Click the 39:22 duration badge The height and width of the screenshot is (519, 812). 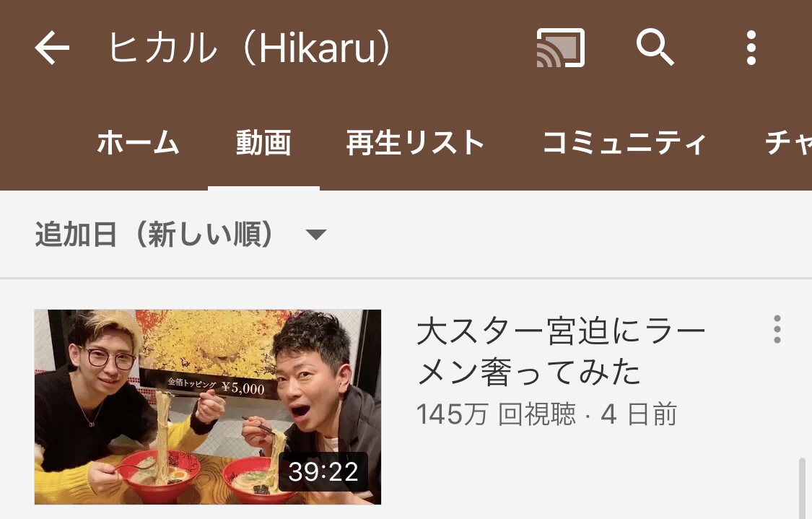point(323,471)
